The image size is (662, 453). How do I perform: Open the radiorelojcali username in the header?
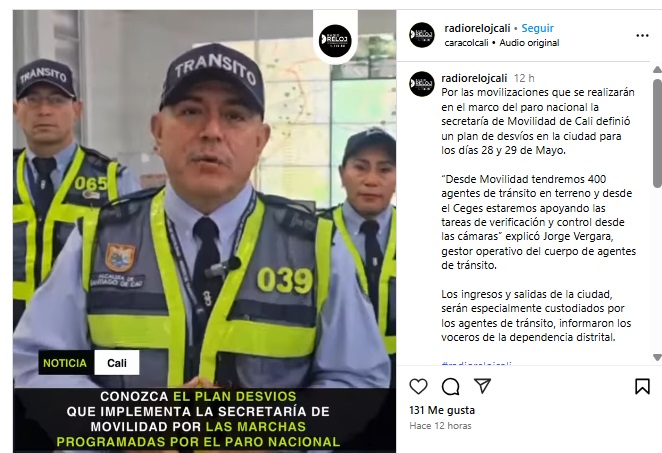[477, 28]
